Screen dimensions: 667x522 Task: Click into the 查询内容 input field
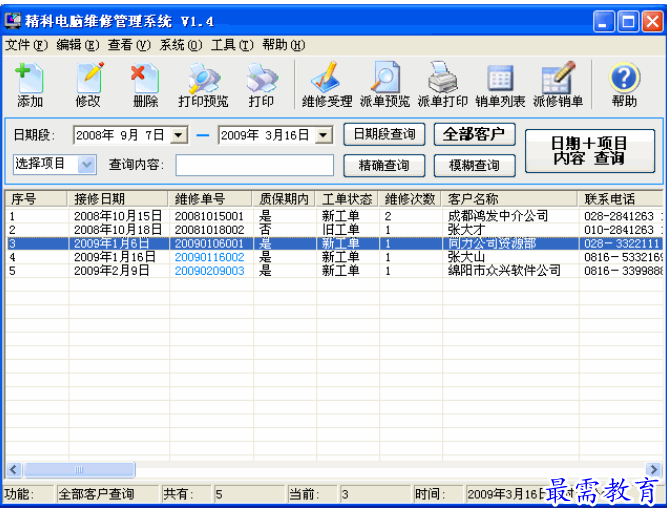[x=254, y=165]
